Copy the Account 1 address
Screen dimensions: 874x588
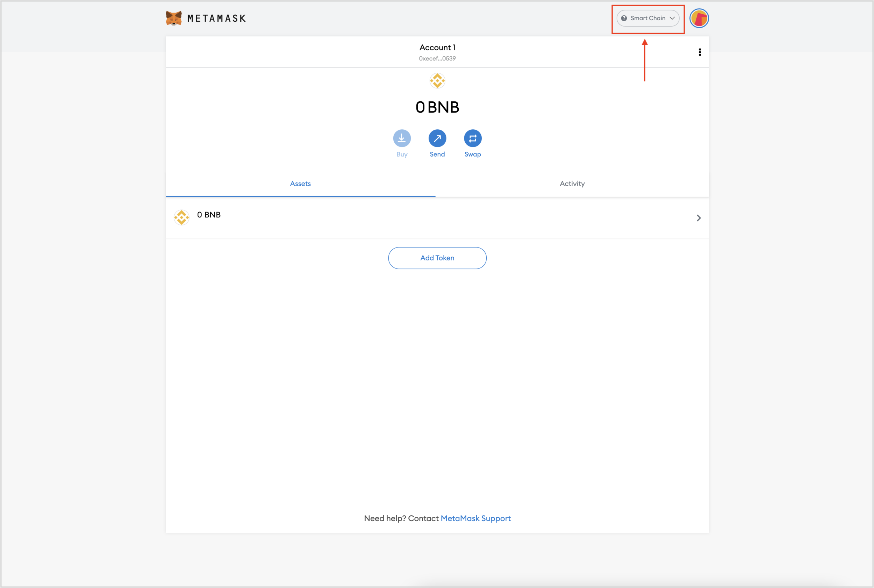coord(437,52)
